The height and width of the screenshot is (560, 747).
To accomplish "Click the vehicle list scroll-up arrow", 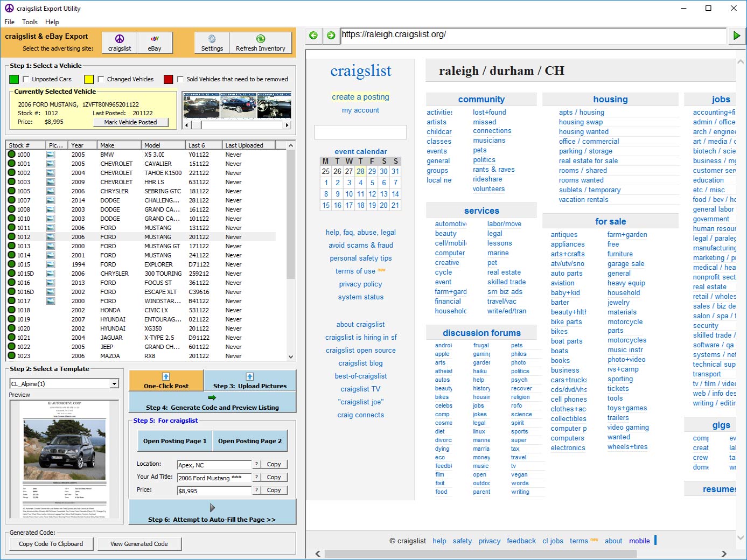I will [291, 145].
